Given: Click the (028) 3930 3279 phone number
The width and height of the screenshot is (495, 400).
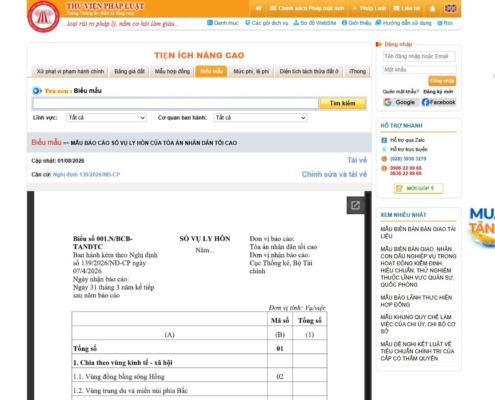Looking at the screenshot, I should [408, 159].
